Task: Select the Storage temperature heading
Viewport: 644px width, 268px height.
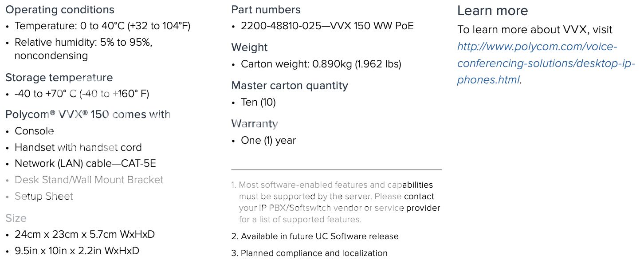Action: (x=59, y=78)
